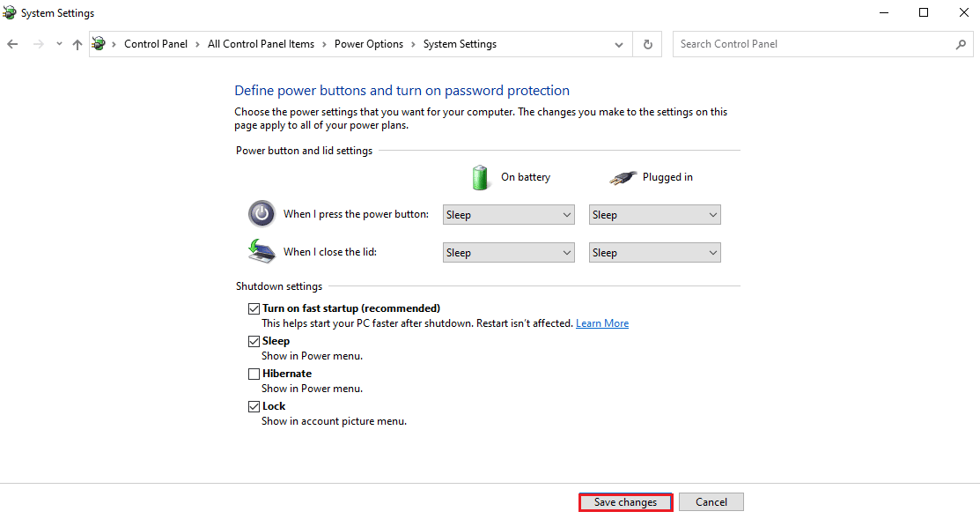Navigate to Power Options breadcrumb

pyautogui.click(x=369, y=44)
